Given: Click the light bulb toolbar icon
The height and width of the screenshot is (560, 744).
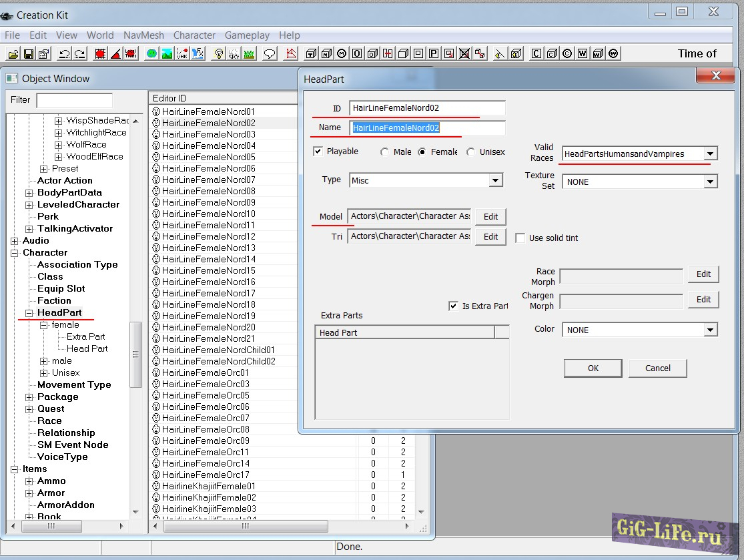Looking at the screenshot, I should pyautogui.click(x=218, y=54).
